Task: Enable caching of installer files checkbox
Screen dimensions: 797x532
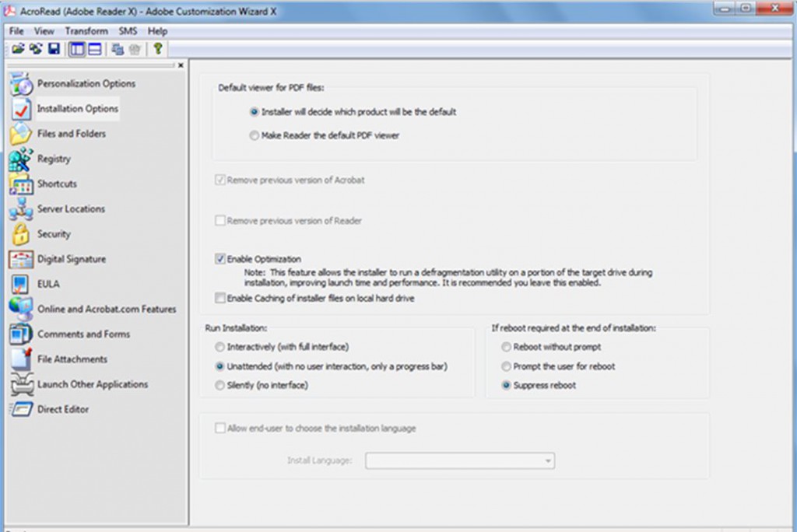Action: coord(220,298)
